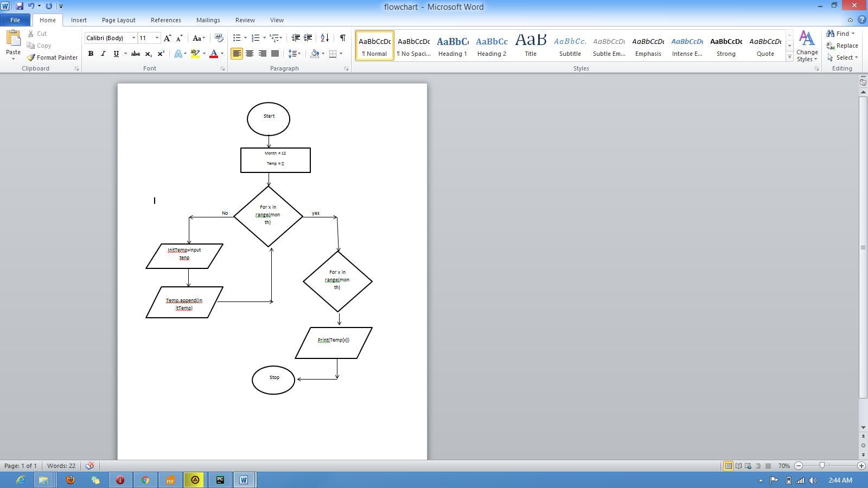Expand the Styles gallery More arrow
Viewport: 868px width, 488px height.
tap(789, 57)
